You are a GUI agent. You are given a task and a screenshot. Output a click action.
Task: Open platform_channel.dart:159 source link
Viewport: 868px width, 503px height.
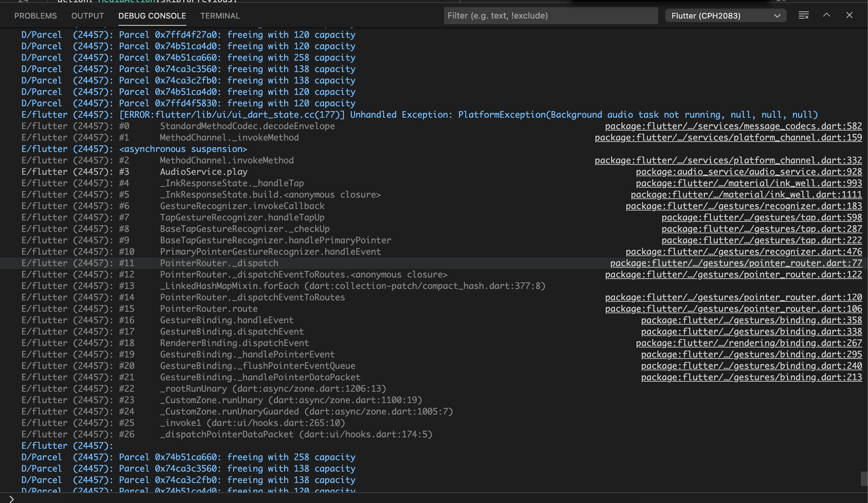728,137
